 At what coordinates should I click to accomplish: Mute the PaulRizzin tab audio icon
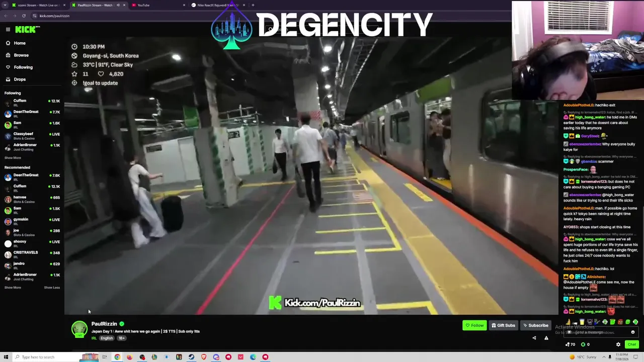pyautogui.click(x=118, y=5)
